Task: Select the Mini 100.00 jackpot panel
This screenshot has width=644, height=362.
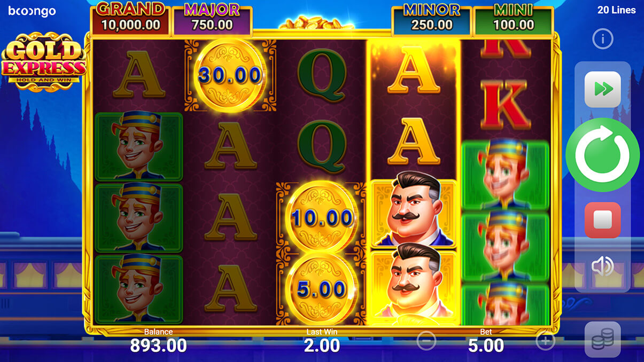Action: 513,19
